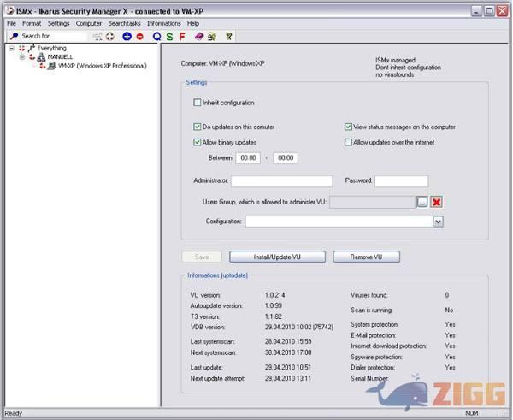
Task: Click the Users Group read-only field
Action: (372, 202)
